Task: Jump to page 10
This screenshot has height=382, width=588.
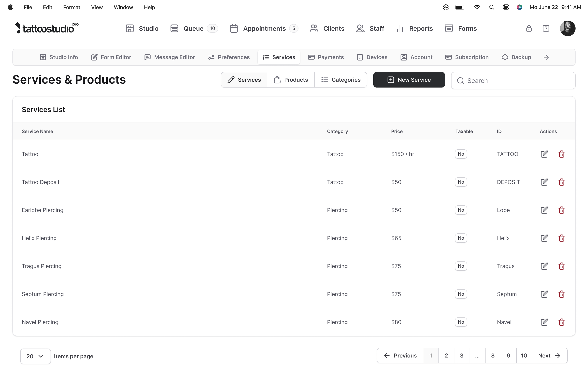Action: [x=524, y=355]
